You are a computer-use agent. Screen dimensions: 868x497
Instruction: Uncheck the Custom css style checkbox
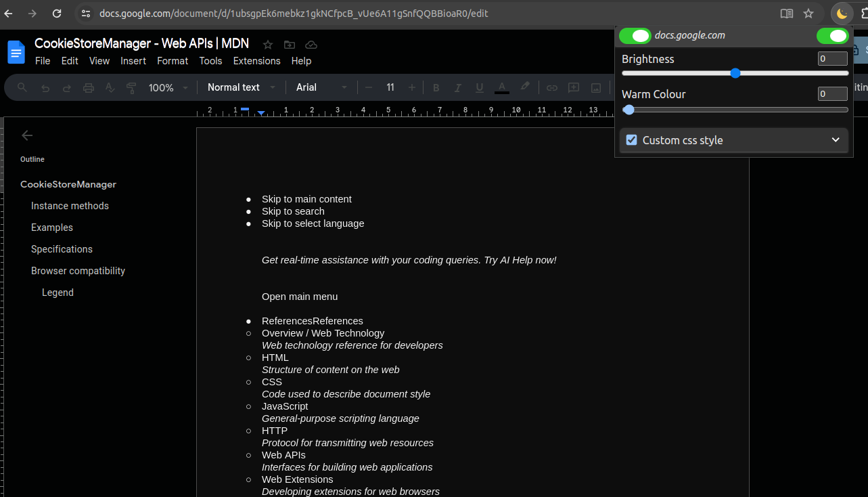click(x=631, y=140)
